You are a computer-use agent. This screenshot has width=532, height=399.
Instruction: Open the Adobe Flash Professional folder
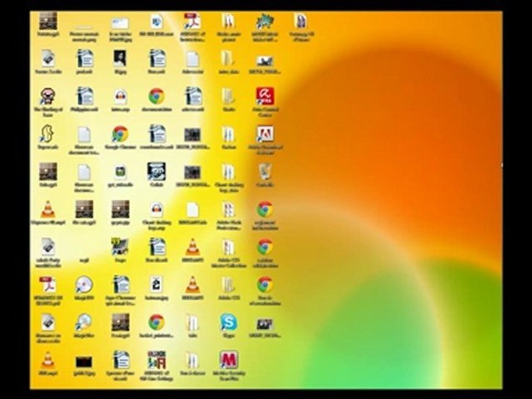[x=229, y=210]
